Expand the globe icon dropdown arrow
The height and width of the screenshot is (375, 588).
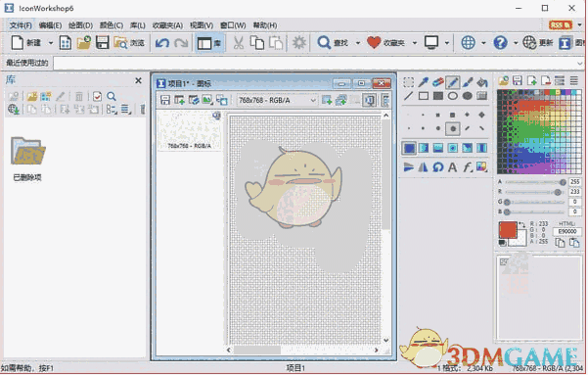point(483,43)
